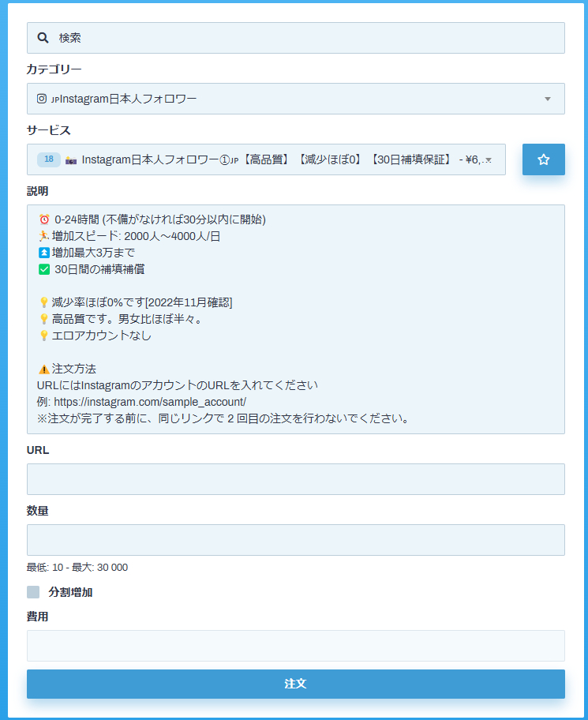588x720 pixels.
Task: Click the 注文方法 heading text
Action: tap(74, 369)
